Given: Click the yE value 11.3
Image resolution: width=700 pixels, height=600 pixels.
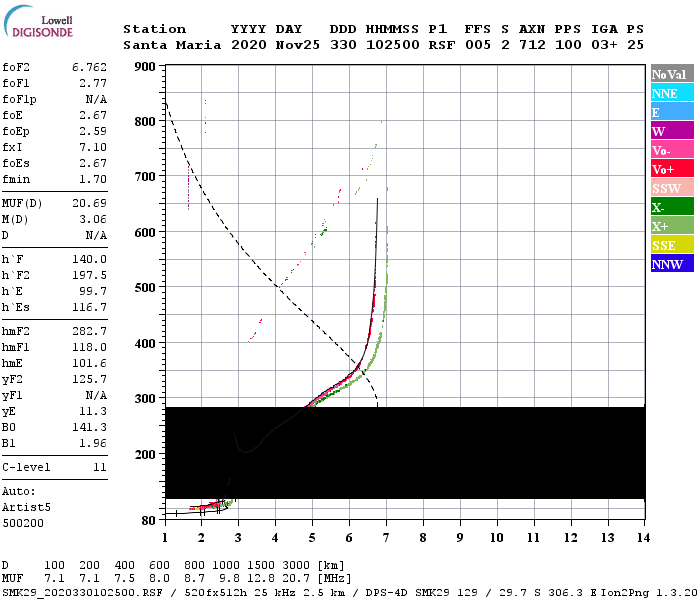Looking at the screenshot, I should pyautogui.click(x=93, y=412).
